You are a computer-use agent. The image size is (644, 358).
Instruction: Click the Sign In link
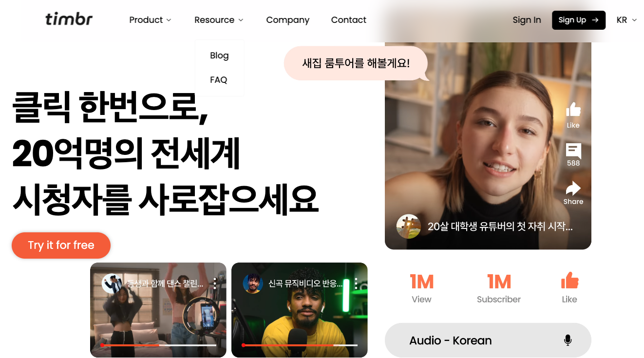tap(527, 20)
